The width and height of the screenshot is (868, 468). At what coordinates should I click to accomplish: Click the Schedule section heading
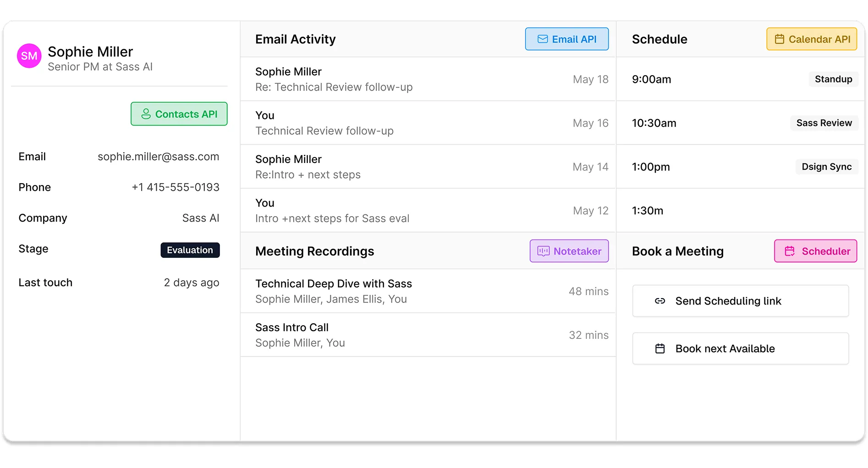click(659, 39)
